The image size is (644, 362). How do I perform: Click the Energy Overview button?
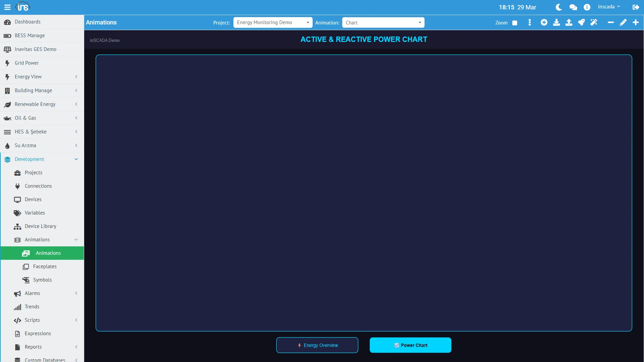(317, 345)
